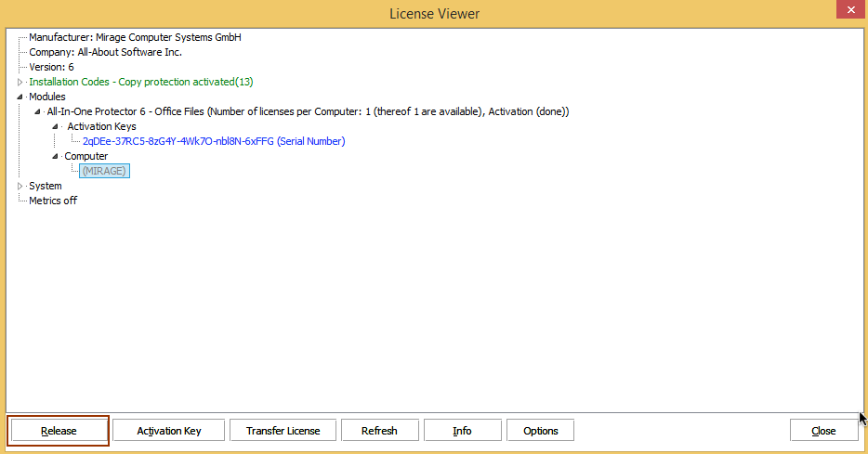Select the Metrics off row
Image resolution: width=868 pixels, height=454 pixels.
[x=53, y=201]
